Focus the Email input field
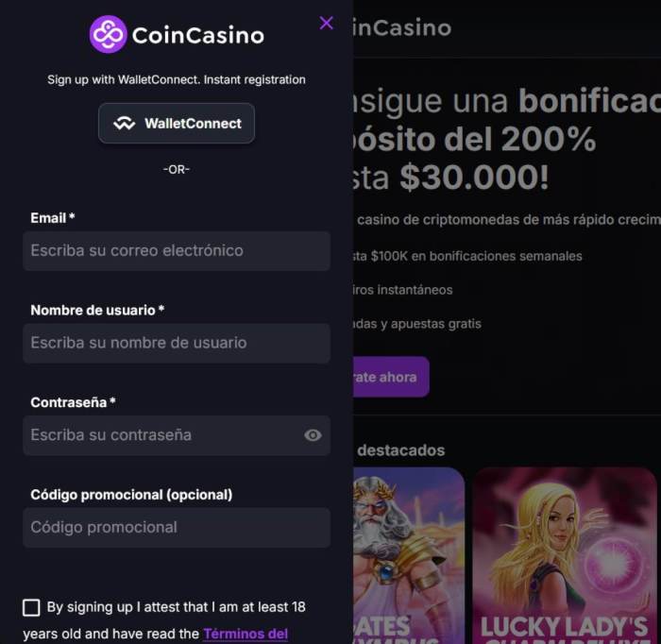The image size is (661, 644). (177, 251)
